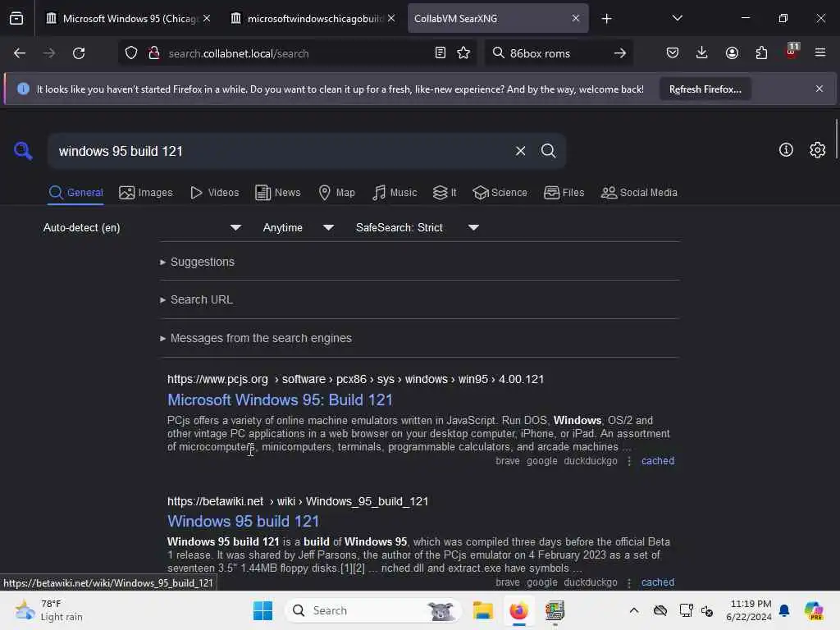Click the 86box roms search bar field

click(x=557, y=53)
